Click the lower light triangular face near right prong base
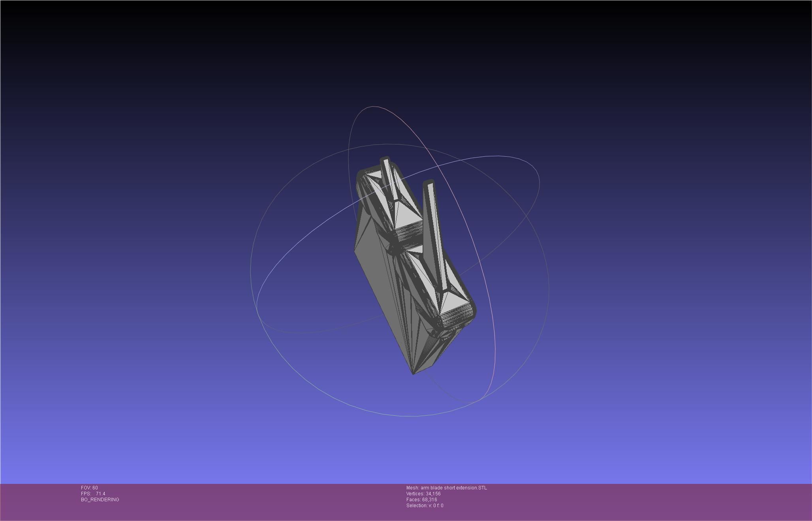Viewport: 812px width, 521px height. pos(452,302)
